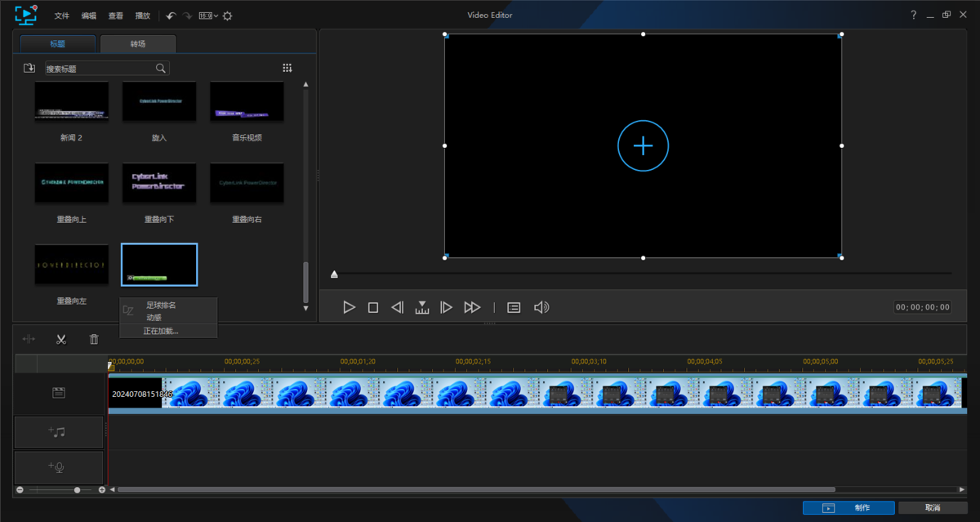
Task: Click the magnifier search icon
Action: click(161, 69)
